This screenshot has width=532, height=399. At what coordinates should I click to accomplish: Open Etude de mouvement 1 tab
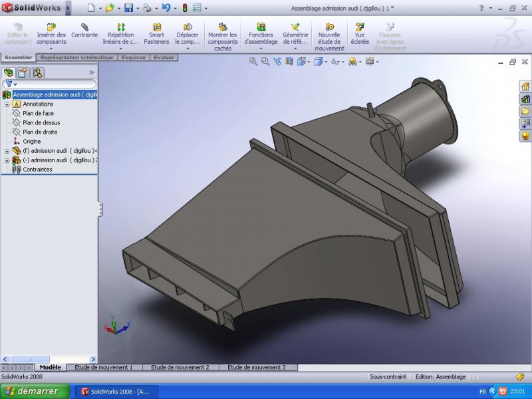coord(104,367)
